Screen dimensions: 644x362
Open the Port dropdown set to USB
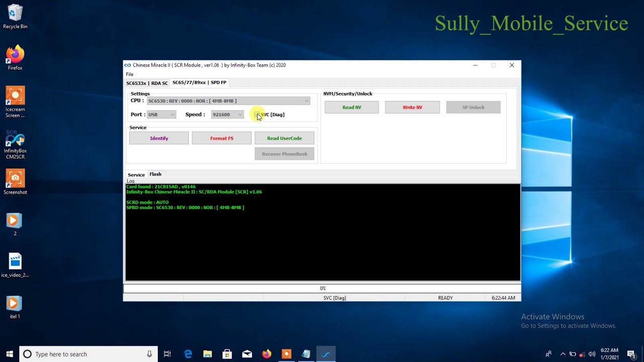tap(161, 115)
